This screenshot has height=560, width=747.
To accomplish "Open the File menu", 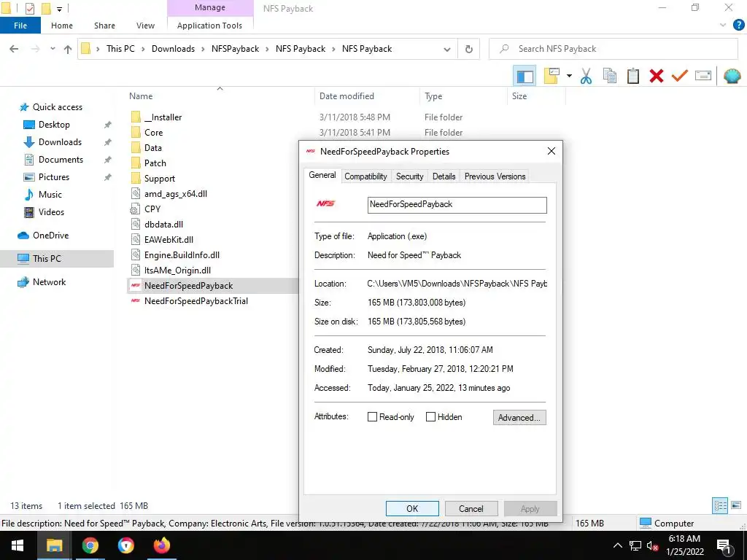I will (20, 26).
